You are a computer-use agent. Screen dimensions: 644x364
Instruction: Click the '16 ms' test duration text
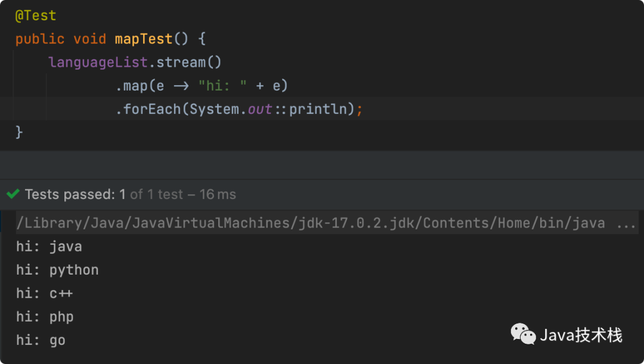point(218,194)
